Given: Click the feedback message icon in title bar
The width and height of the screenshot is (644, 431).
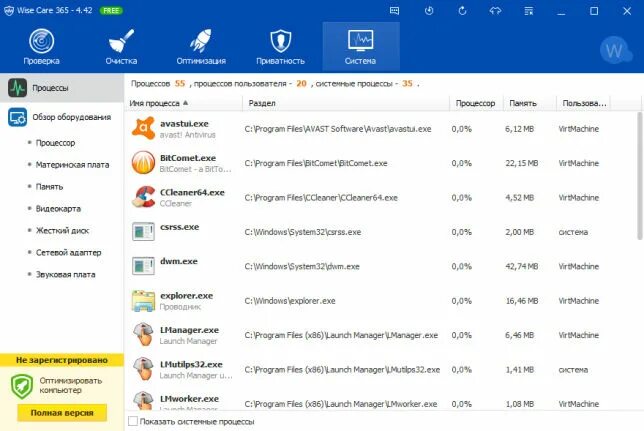Looking at the screenshot, I should [x=394, y=11].
